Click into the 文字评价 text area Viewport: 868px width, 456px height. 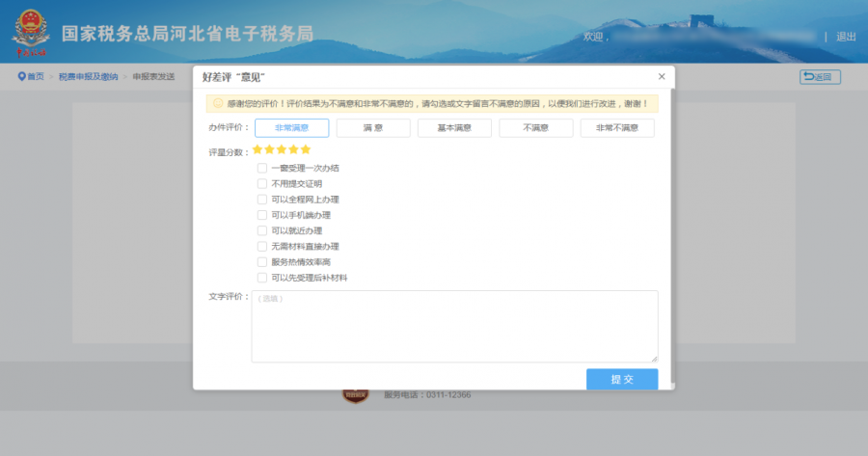[454, 326]
